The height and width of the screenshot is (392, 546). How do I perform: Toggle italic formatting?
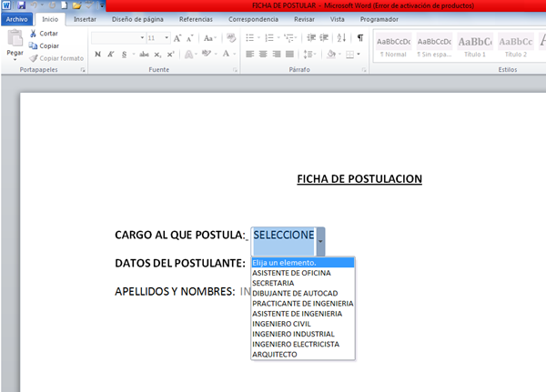click(110, 55)
